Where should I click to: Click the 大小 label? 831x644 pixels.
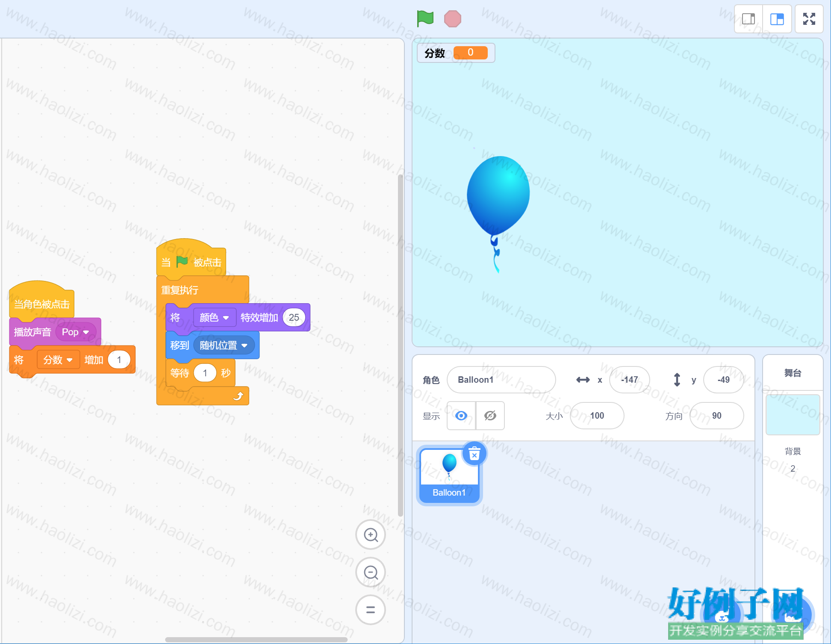[x=554, y=416]
